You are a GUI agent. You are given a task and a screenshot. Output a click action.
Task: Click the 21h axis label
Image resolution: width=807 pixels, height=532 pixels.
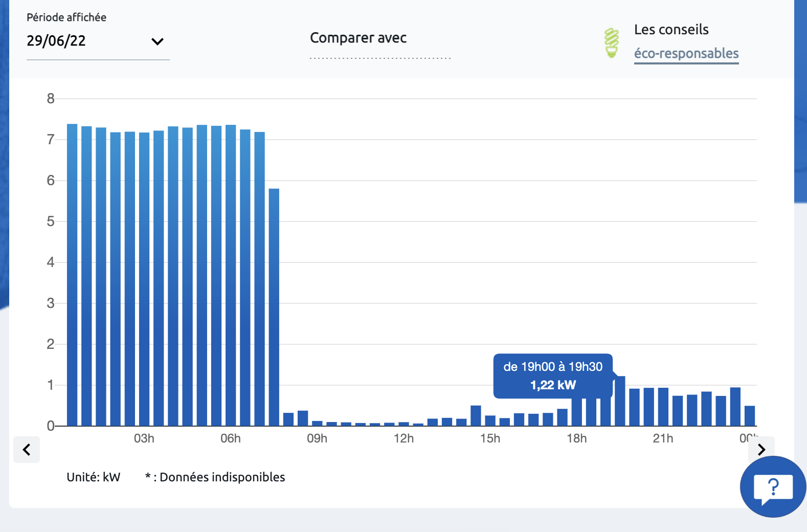pyautogui.click(x=663, y=438)
